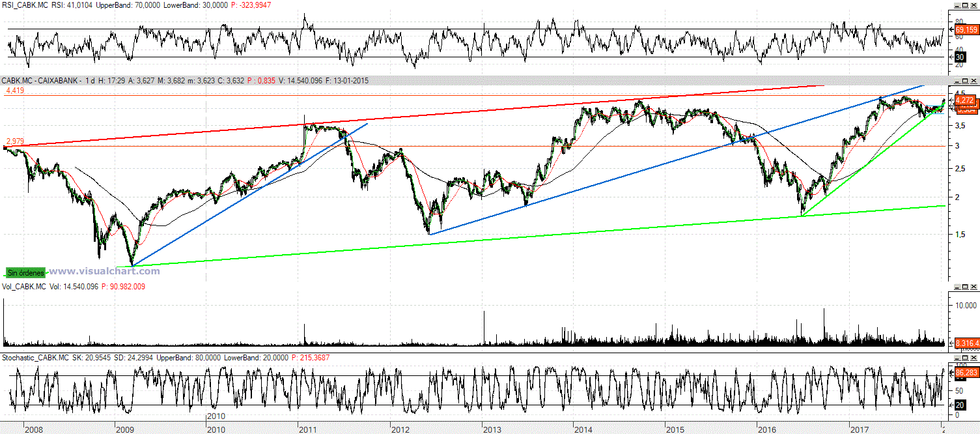Viewport: 980px width, 434px height.
Task: Click the CABK.MC - CAIXABANK title text
Action: click(41, 81)
